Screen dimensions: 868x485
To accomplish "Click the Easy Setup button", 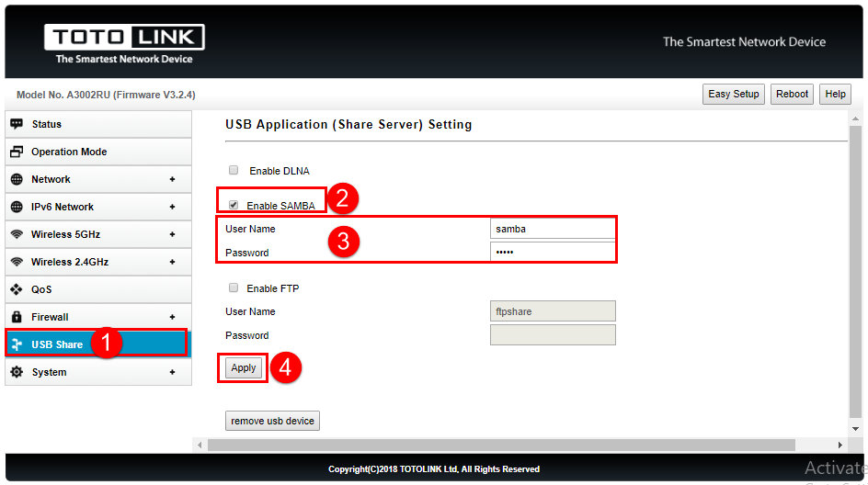I will coord(733,94).
